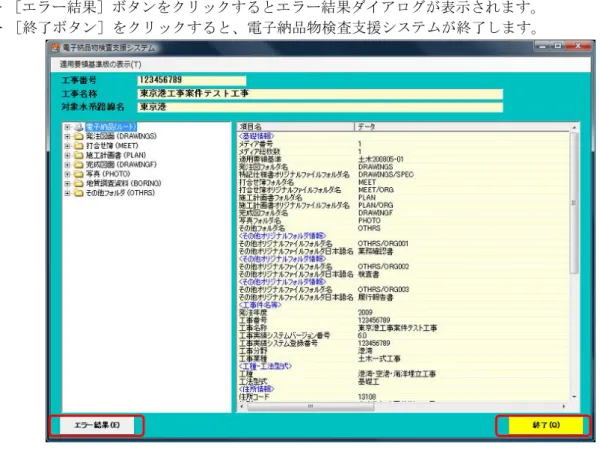This screenshot has height=449, width=600.
Task: Click the 土木200805-01 value
Action: point(381,159)
